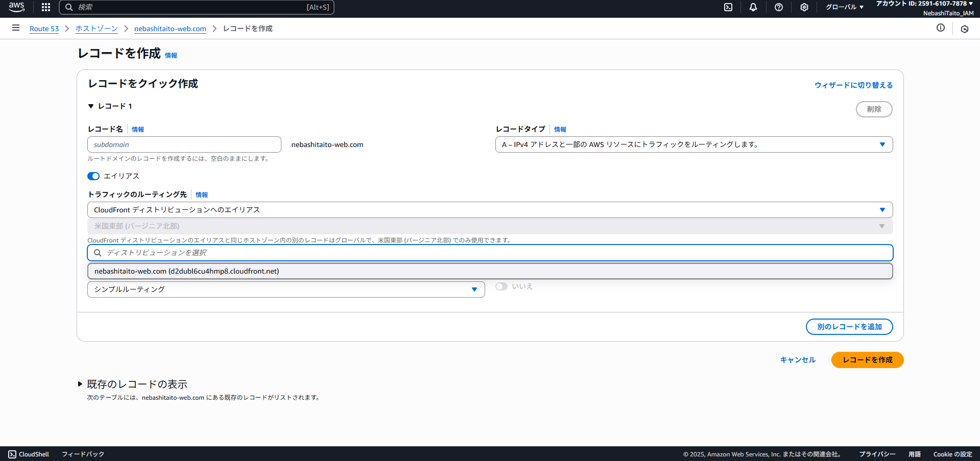This screenshot has width=980, height=461.
Task: Click the nebashitaito-web.com domain suffix text
Action: (327, 144)
